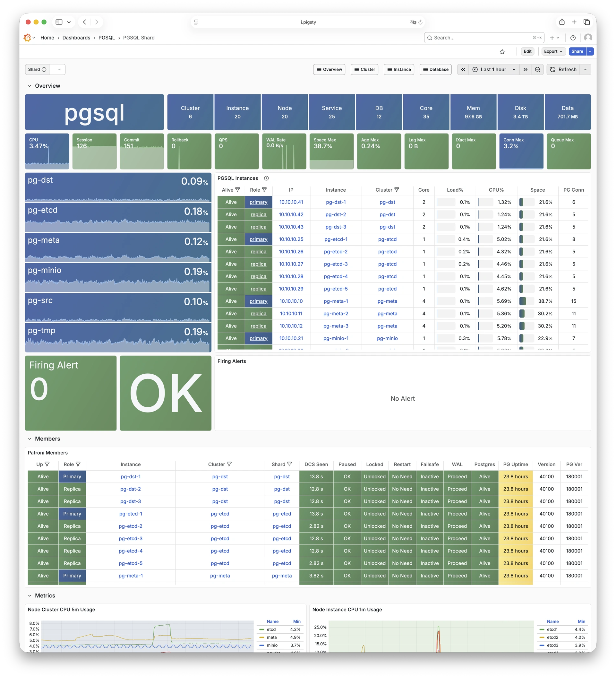Toggle the Role filter in Patroni Members
Screen dimensions: 616x678
coord(78,464)
